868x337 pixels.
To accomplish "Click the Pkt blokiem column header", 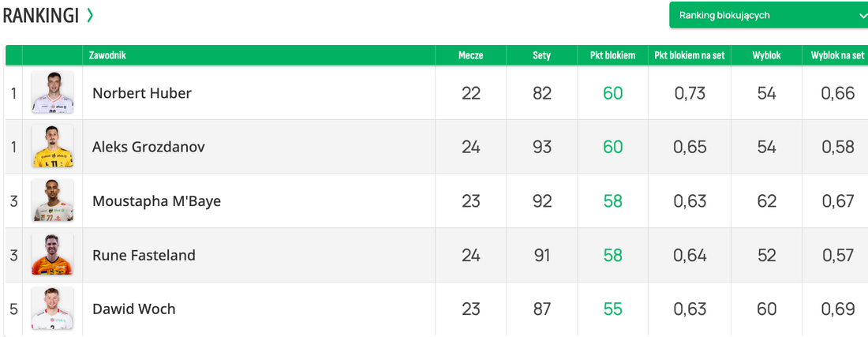I will coord(612,55).
